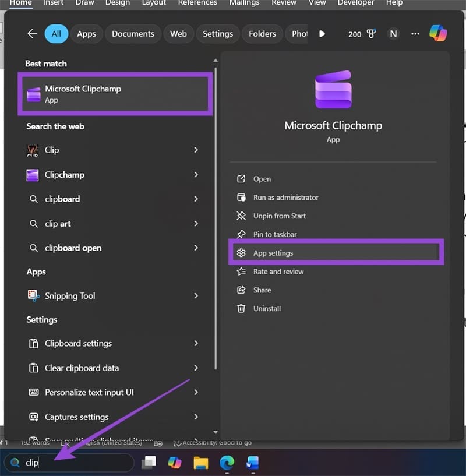Expand the Snipping Tool result arrow
Screen dimensions: 466x476
pos(196,296)
